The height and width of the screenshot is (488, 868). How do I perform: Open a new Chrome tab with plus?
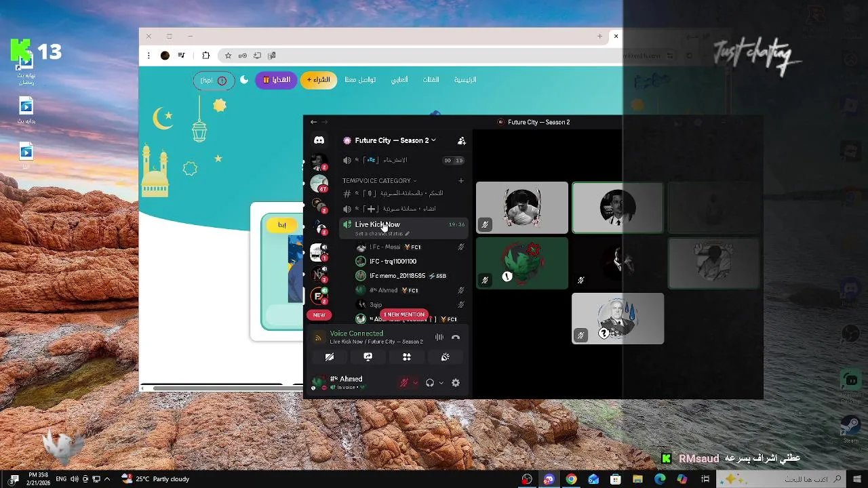(599, 36)
